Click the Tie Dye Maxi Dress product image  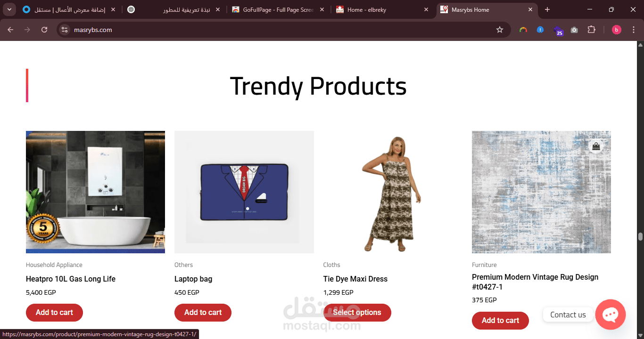tap(393, 192)
